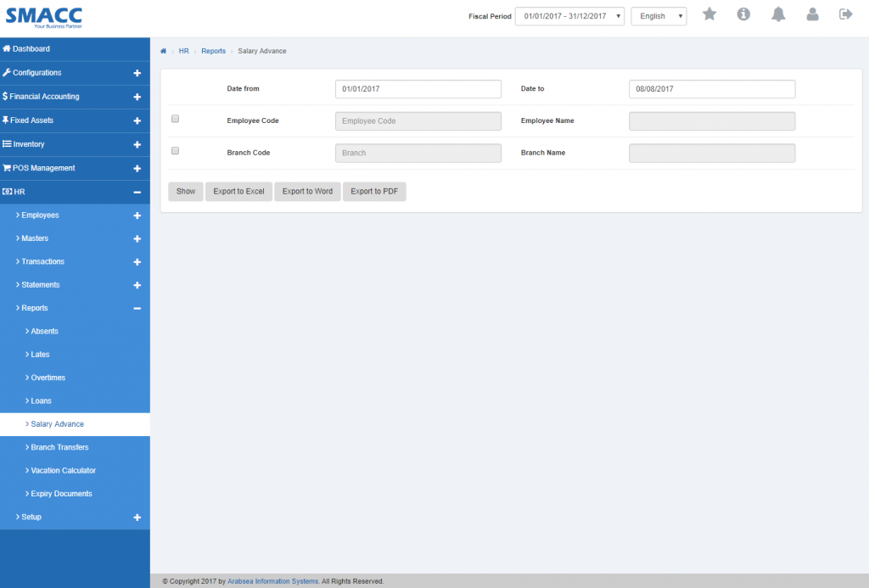Viewport: 869px width, 588px height.
Task: Click the Show button
Action: coord(186,192)
